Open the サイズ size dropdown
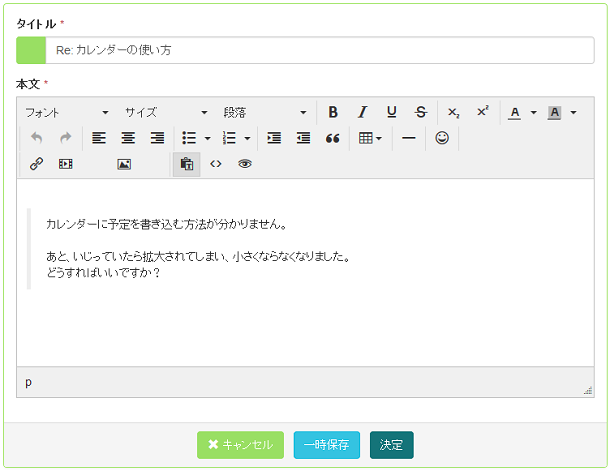 165,113
